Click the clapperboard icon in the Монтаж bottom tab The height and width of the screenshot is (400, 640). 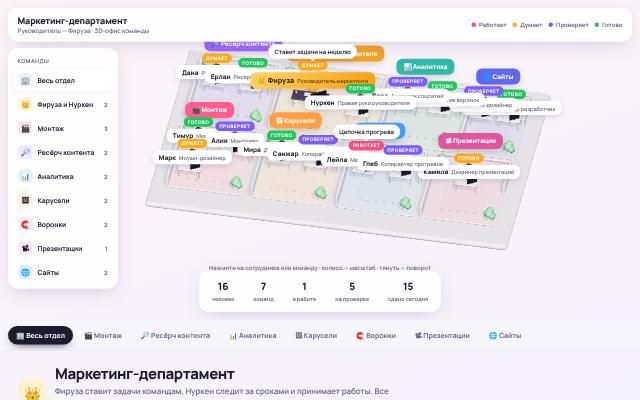88,336
